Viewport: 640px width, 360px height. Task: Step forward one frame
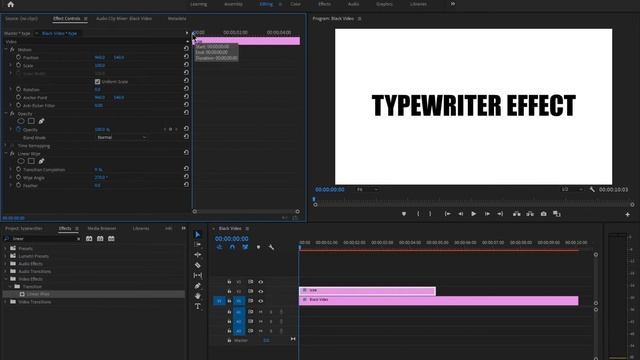487,214
